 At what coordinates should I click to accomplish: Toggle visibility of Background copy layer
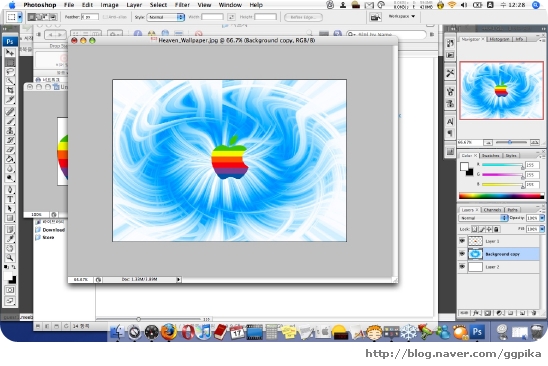[x=462, y=254]
